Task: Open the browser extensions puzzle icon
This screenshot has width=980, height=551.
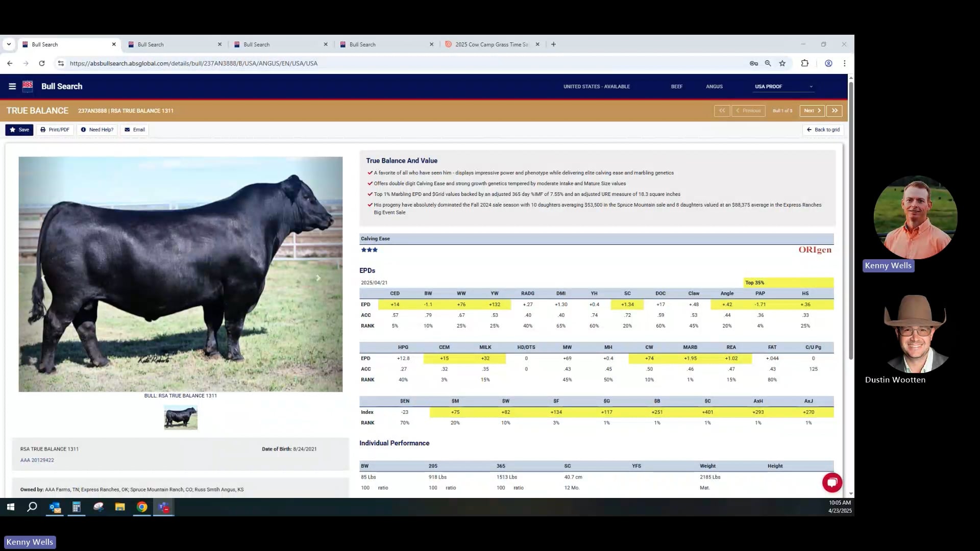Action: [x=804, y=63]
